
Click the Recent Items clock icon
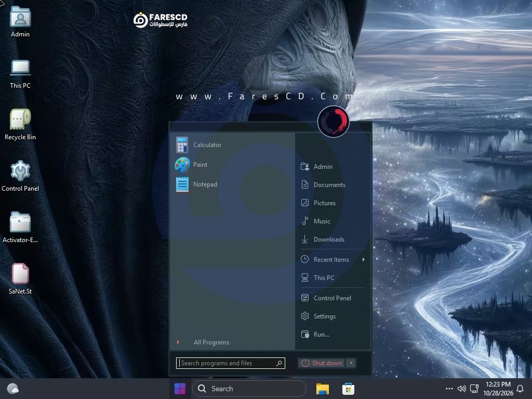click(304, 259)
